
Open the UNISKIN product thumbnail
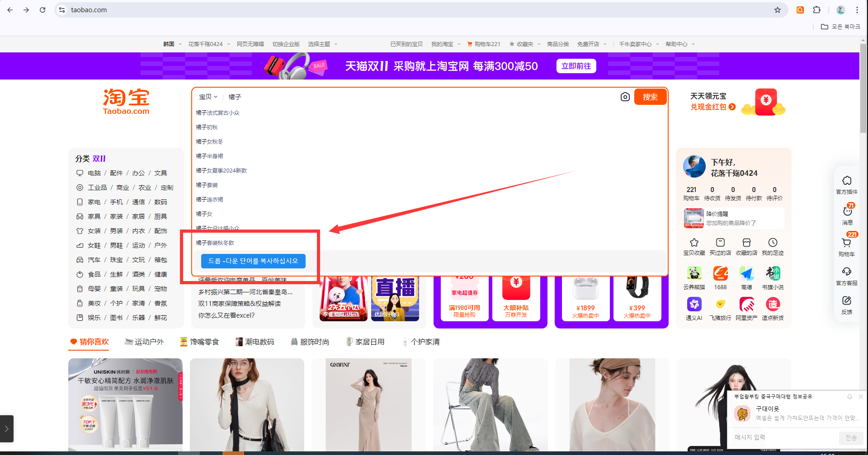[125, 405]
